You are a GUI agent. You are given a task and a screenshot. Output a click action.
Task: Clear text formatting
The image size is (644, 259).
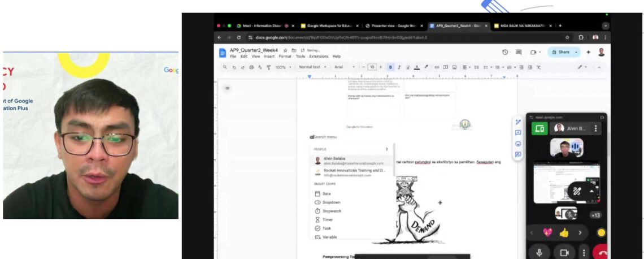point(538,67)
